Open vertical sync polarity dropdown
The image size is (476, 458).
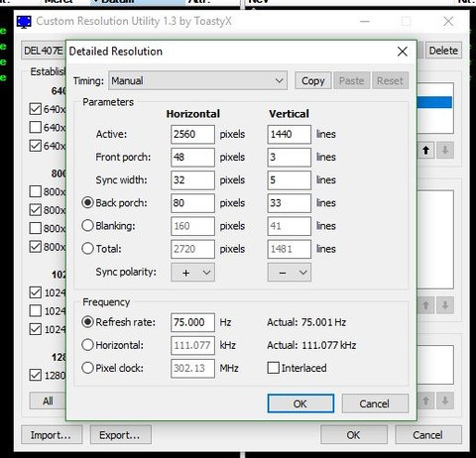click(x=290, y=273)
